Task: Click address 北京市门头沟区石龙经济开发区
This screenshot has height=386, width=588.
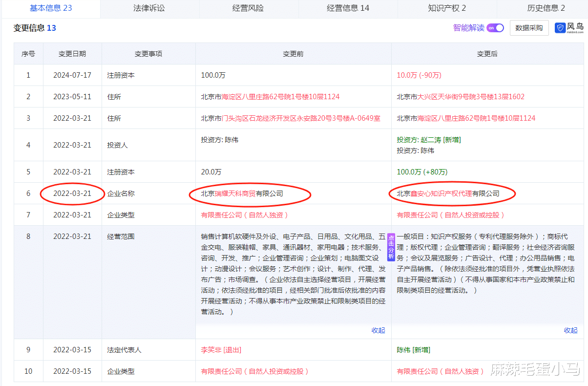Action: pyautogui.click(x=291, y=118)
